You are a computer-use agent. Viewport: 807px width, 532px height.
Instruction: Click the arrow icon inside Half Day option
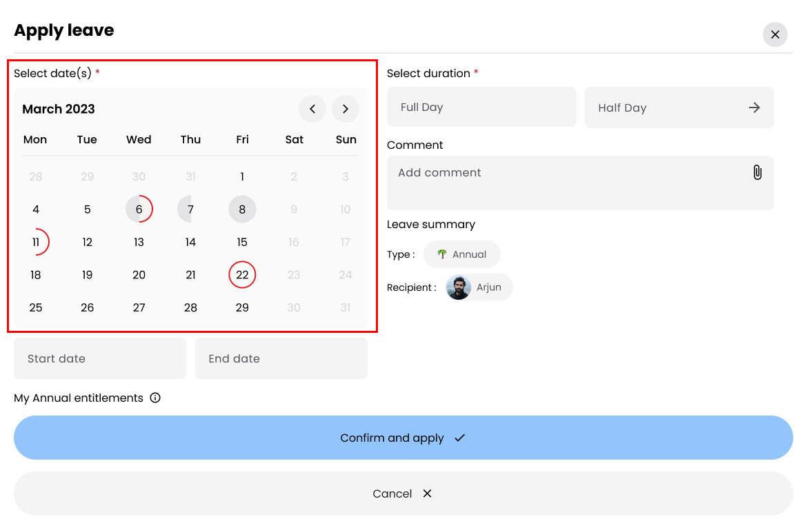(755, 107)
